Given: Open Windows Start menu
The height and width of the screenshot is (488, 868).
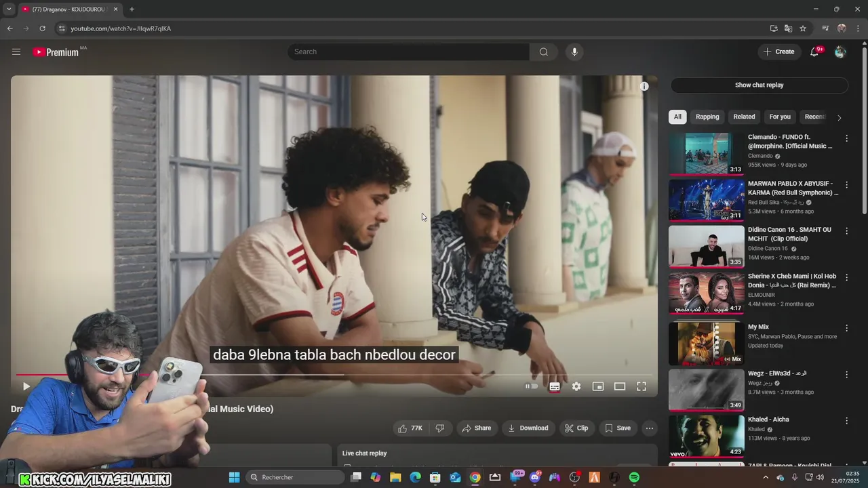Looking at the screenshot, I should point(234,477).
